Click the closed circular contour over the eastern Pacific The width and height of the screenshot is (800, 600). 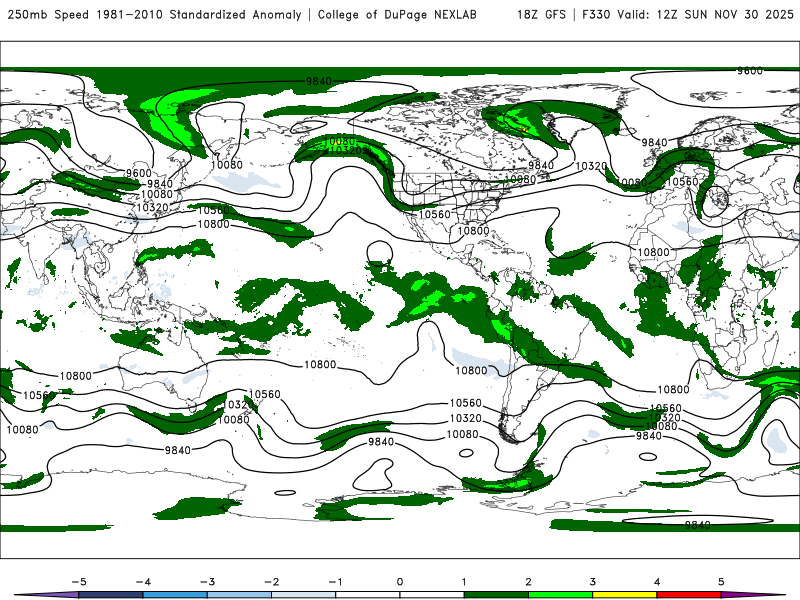(380, 252)
